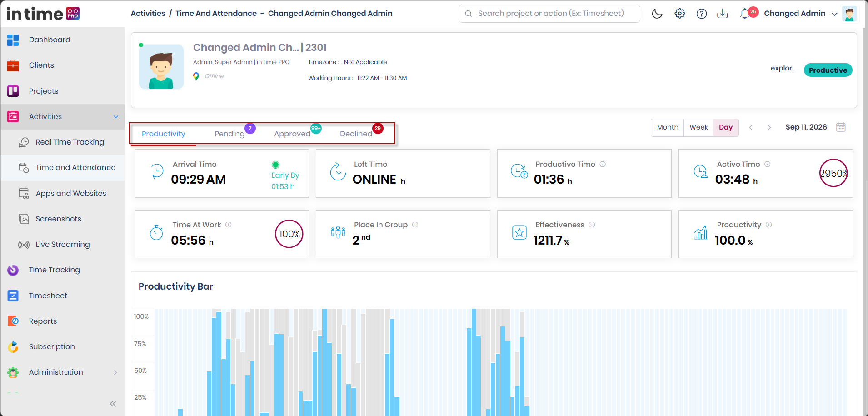Image resolution: width=868 pixels, height=416 pixels.
Task: Click Time At Work info icon
Action: 229,225
